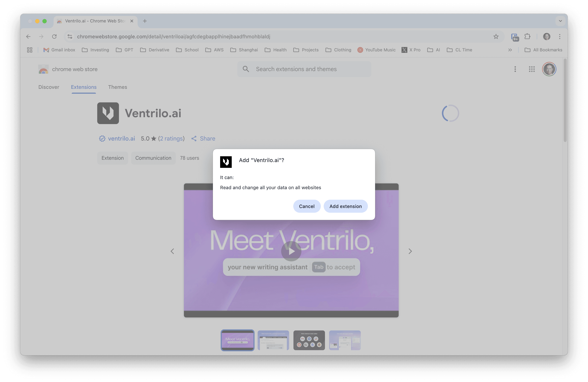The width and height of the screenshot is (588, 382).
Task: Go forward in browser history
Action: 41,37
